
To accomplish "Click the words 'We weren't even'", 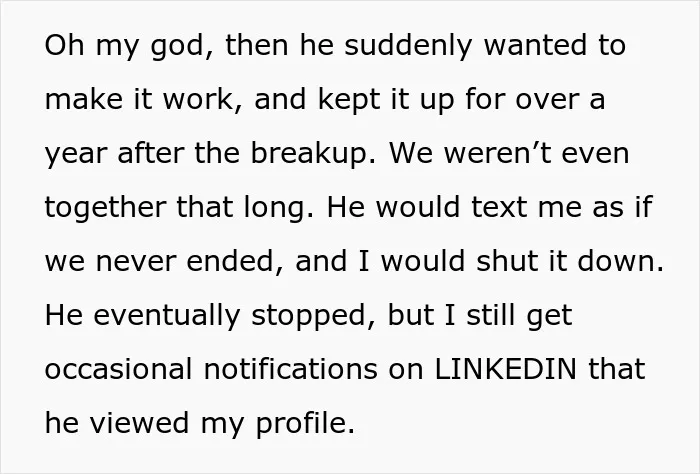I will pyautogui.click(x=509, y=153).
